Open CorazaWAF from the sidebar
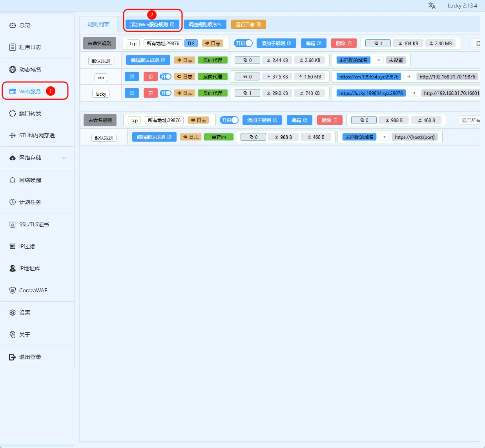The height and width of the screenshot is (448, 485). coord(33,290)
